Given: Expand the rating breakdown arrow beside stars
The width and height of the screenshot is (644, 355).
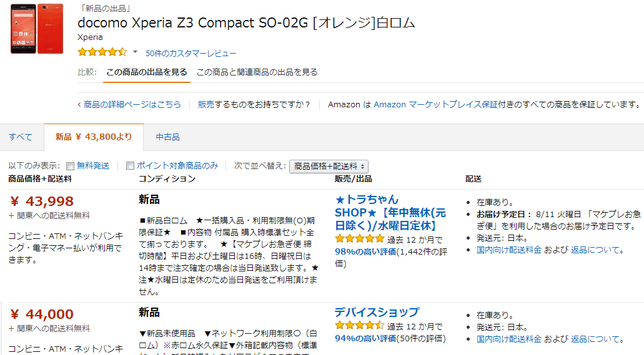Looking at the screenshot, I should pos(135,52).
